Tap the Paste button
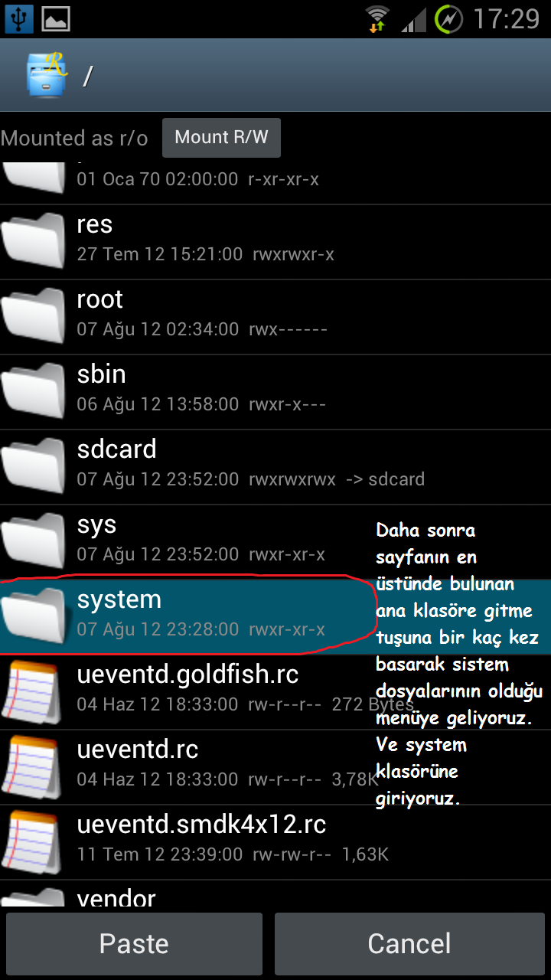Image resolution: width=551 pixels, height=980 pixels. pos(134,943)
